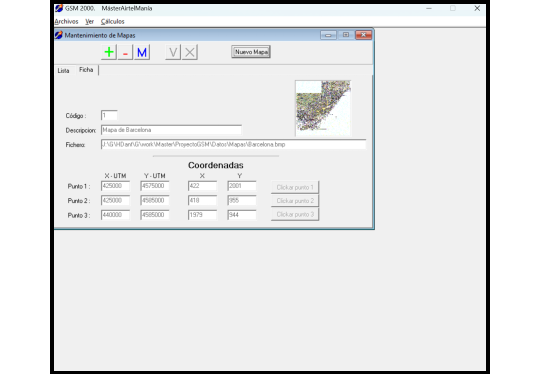Open the Ver menu
The height and width of the screenshot is (374, 540).
[x=90, y=21]
